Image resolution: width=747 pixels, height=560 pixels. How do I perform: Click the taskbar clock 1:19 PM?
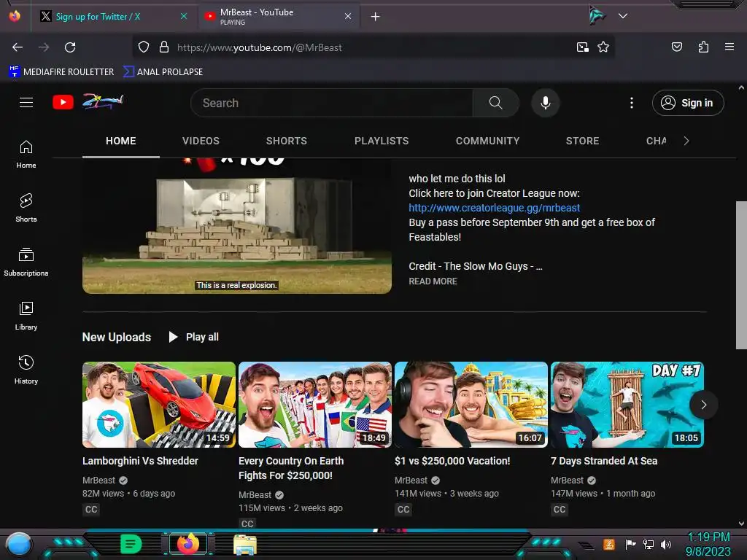(708, 537)
